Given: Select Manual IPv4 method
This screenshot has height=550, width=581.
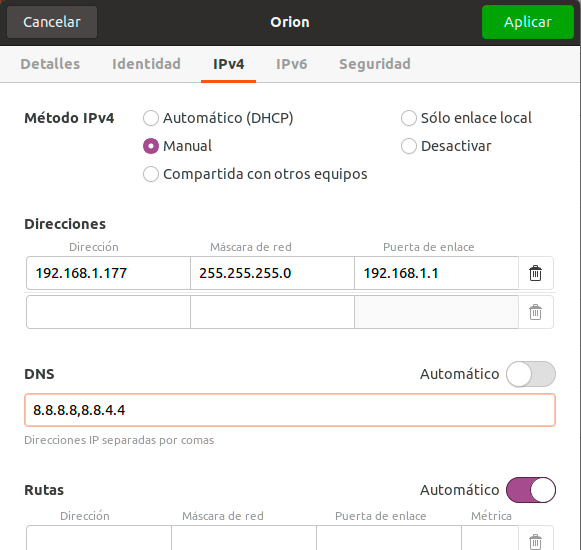Looking at the screenshot, I should [x=177, y=146].
